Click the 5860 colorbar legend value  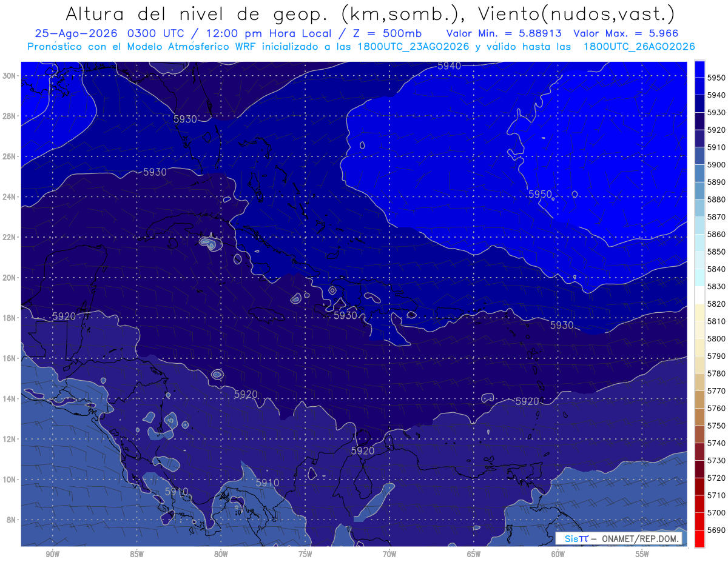pyautogui.click(x=716, y=234)
